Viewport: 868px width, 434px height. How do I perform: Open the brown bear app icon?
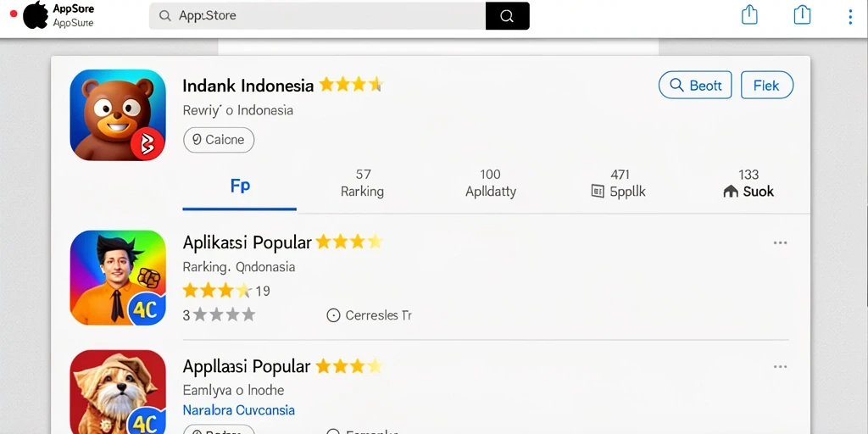click(117, 115)
